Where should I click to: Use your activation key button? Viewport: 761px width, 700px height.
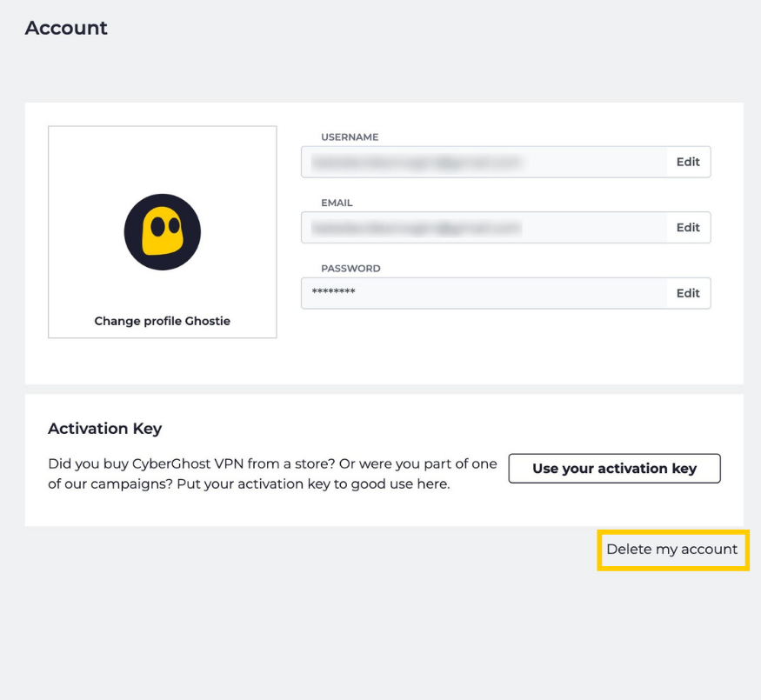(x=614, y=469)
